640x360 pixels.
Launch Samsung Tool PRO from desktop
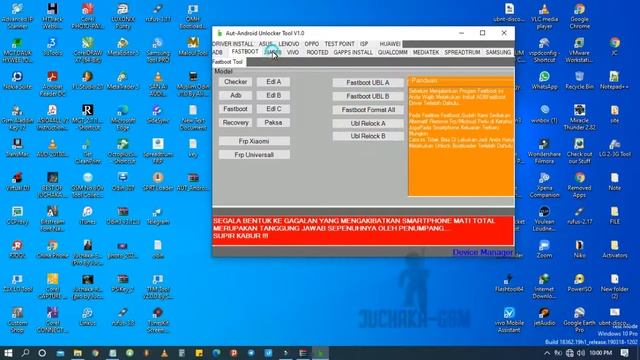click(x=158, y=49)
